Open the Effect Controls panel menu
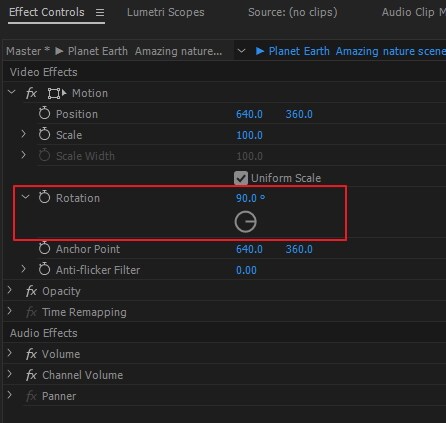Viewport: 446px width, 423px height. [x=100, y=13]
